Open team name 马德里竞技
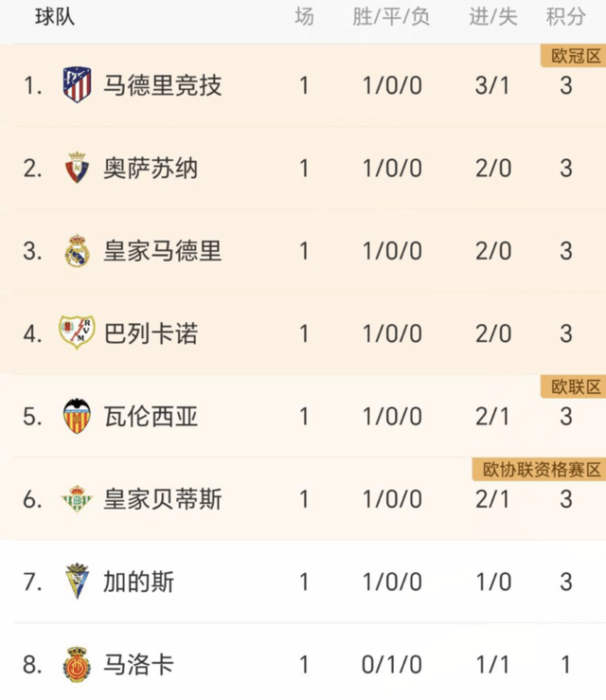 [x=163, y=85]
